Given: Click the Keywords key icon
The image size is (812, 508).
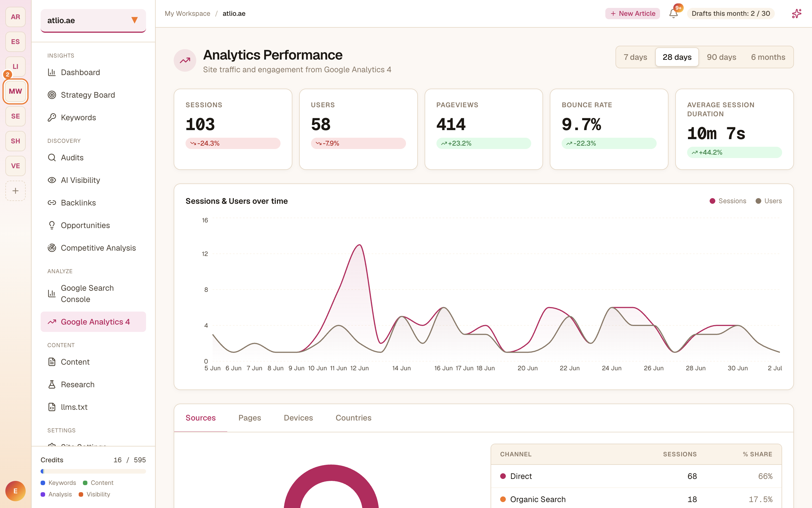Looking at the screenshot, I should click(x=52, y=117).
